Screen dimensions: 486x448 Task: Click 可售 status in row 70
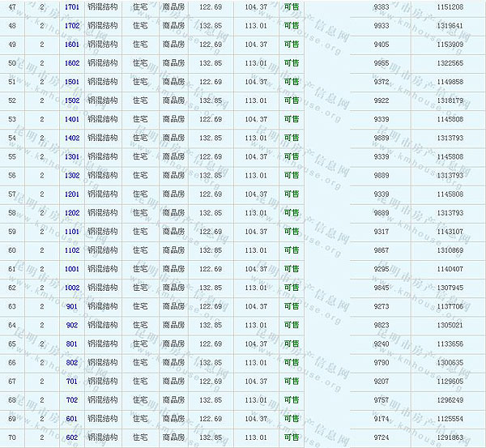[x=292, y=437]
